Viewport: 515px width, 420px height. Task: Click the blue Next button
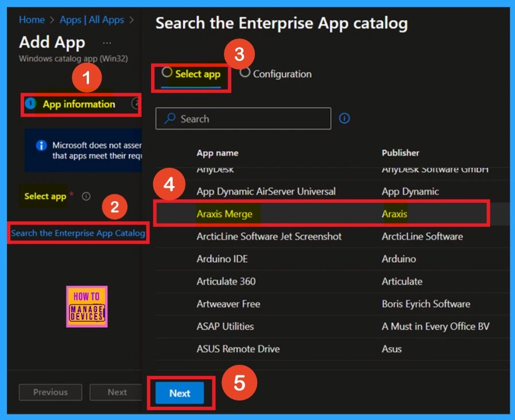pyautogui.click(x=179, y=393)
